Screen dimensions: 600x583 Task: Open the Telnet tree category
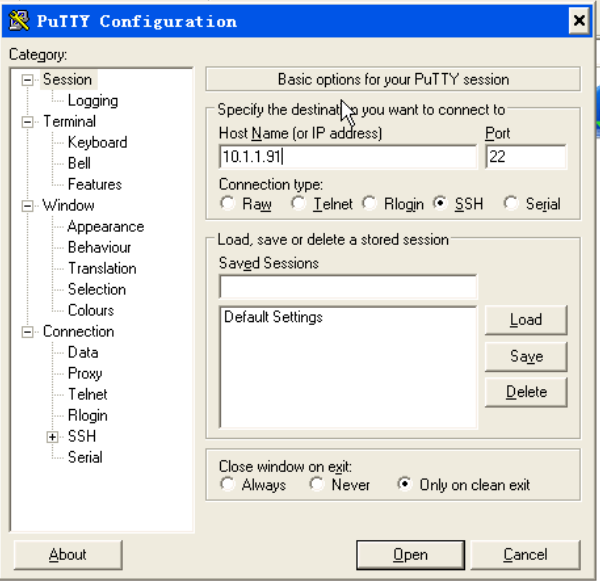coord(88,394)
